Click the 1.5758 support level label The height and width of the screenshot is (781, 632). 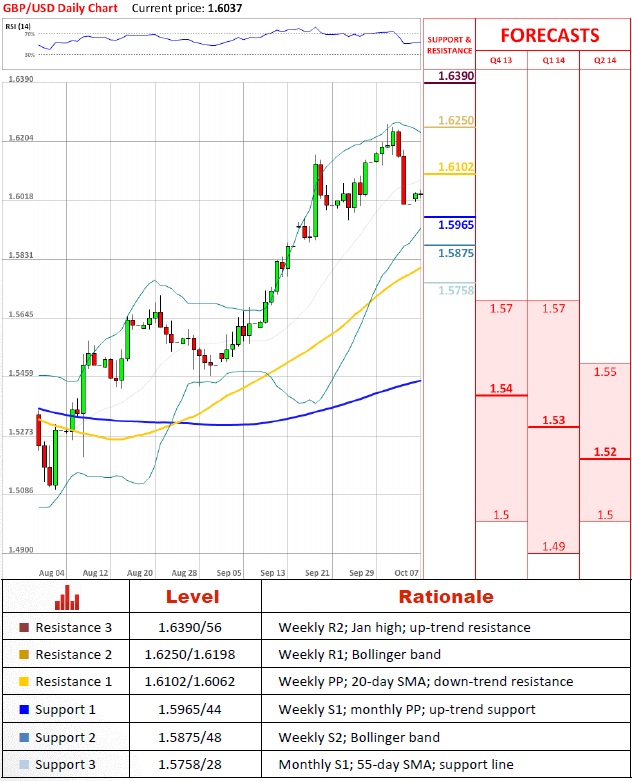pos(456,290)
